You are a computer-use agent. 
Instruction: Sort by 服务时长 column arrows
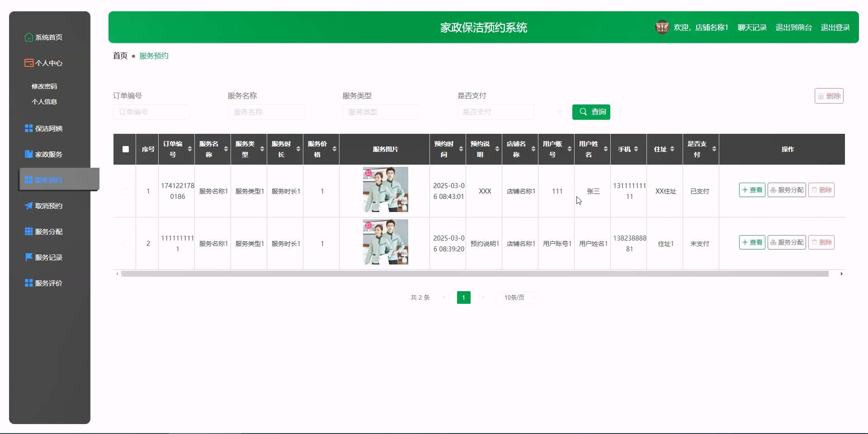pos(298,149)
